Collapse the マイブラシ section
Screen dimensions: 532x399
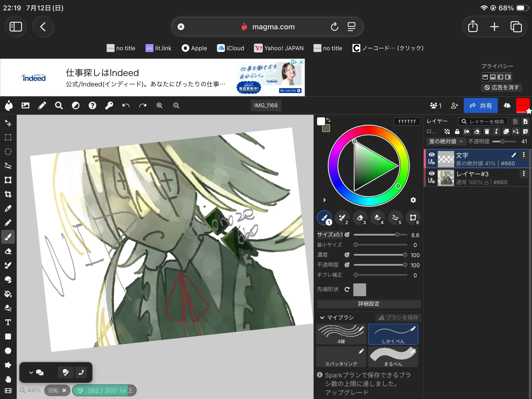(x=322, y=318)
